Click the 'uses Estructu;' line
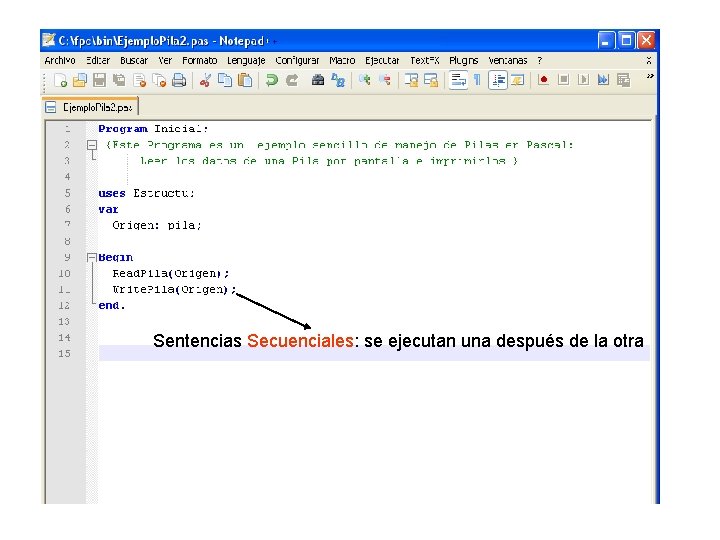This screenshot has width=720, height=540. click(146, 193)
